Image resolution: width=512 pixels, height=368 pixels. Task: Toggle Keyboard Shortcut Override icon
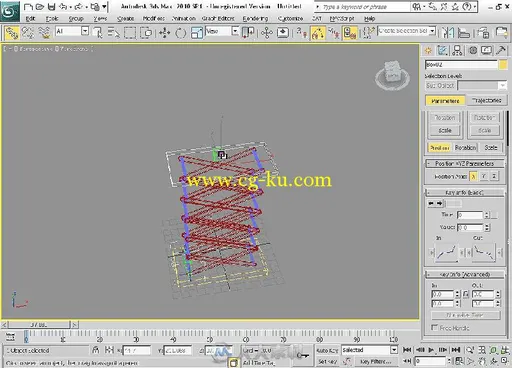coord(283,33)
